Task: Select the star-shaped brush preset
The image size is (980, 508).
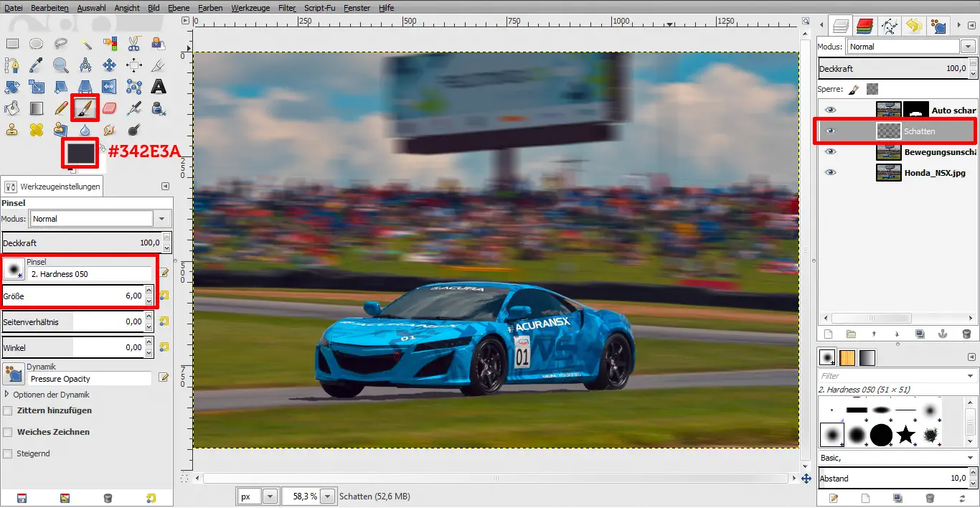Action: [906, 434]
